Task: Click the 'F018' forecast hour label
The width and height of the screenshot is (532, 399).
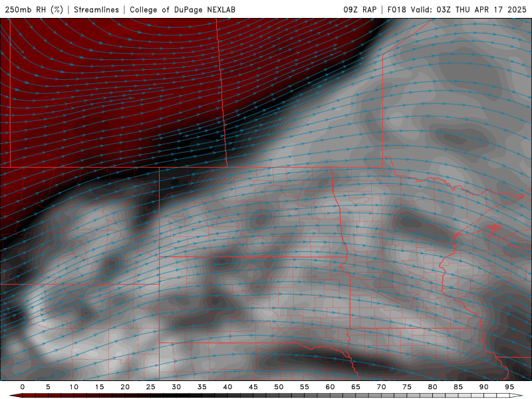Action: point(396,9)
